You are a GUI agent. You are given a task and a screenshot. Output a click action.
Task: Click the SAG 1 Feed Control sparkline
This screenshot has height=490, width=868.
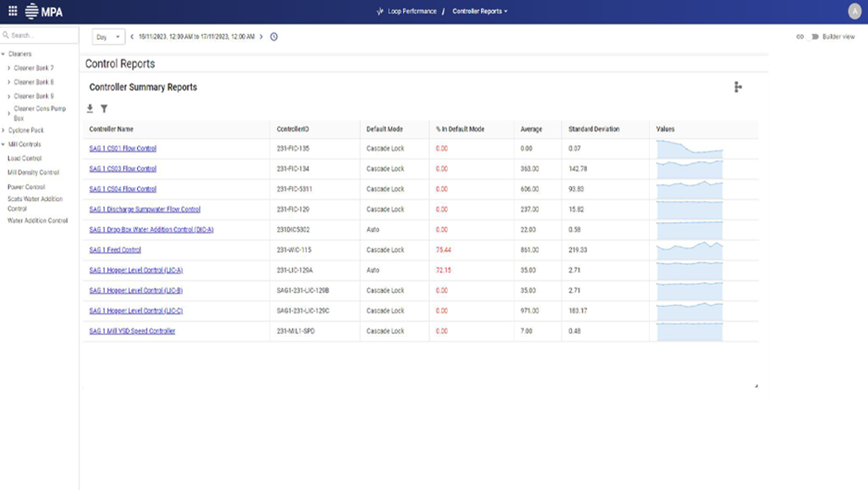pyautogui.click(x=689, y=250)
